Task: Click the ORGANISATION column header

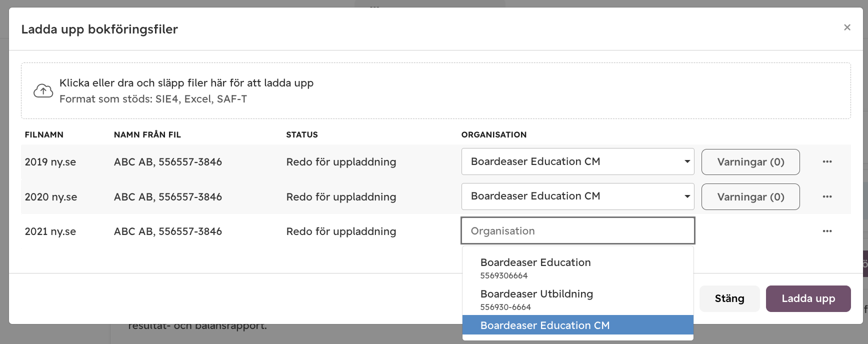Action: [x=494, y=134]
